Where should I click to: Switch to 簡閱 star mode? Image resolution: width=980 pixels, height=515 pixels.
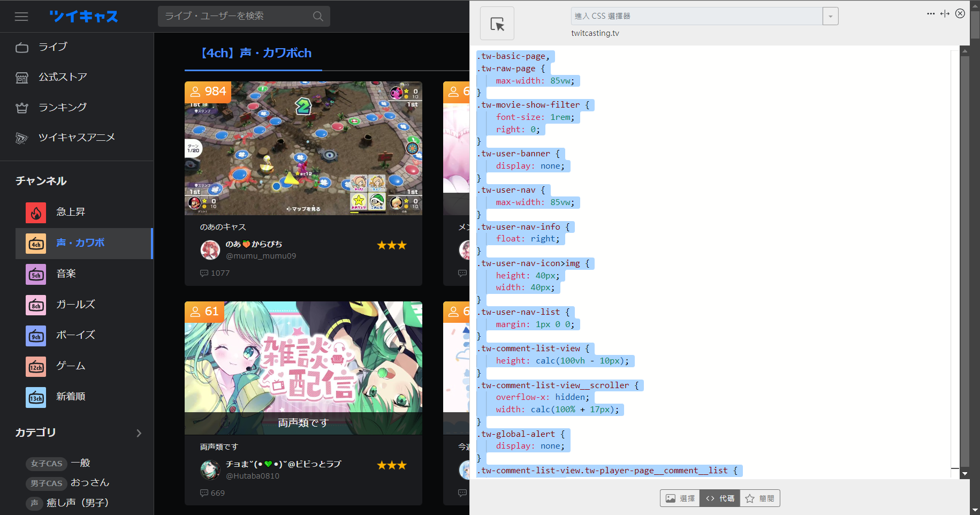(x=760, y=498)
